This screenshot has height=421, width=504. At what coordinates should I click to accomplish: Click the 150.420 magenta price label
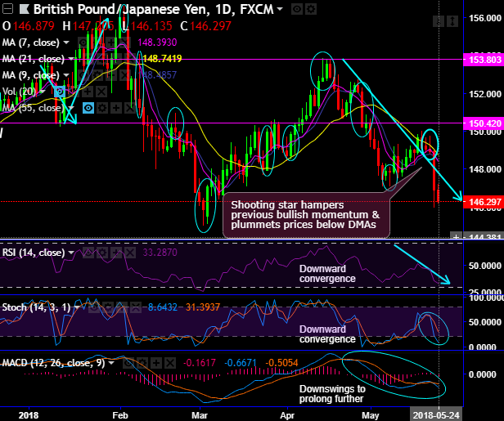pyautogui.click(x=483, y=123)
